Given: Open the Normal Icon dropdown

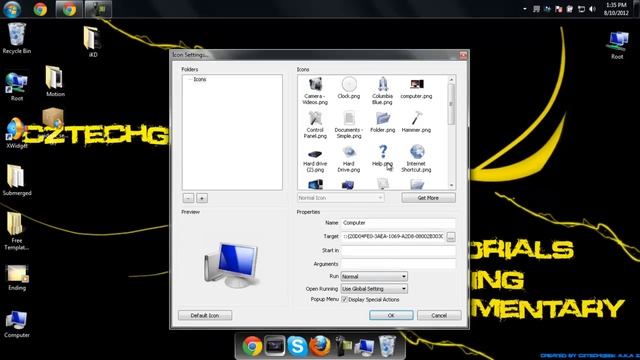Looking at the screenshot, I should point(340,198).
